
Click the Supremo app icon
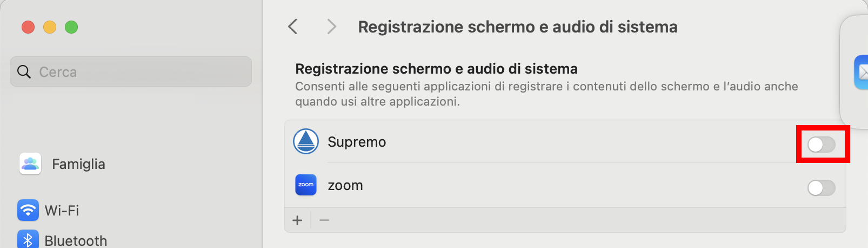(306, 142)
